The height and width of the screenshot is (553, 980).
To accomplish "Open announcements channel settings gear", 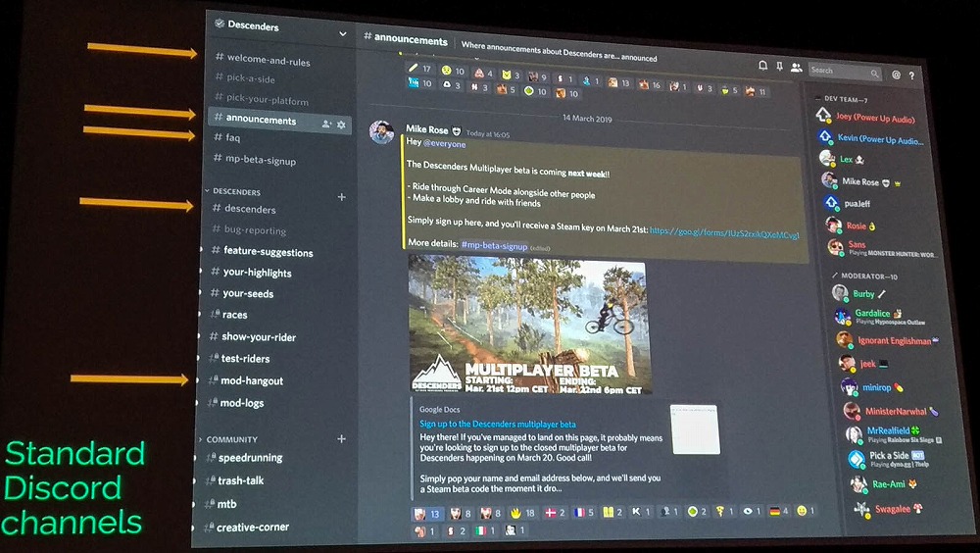I will (341, 125).
